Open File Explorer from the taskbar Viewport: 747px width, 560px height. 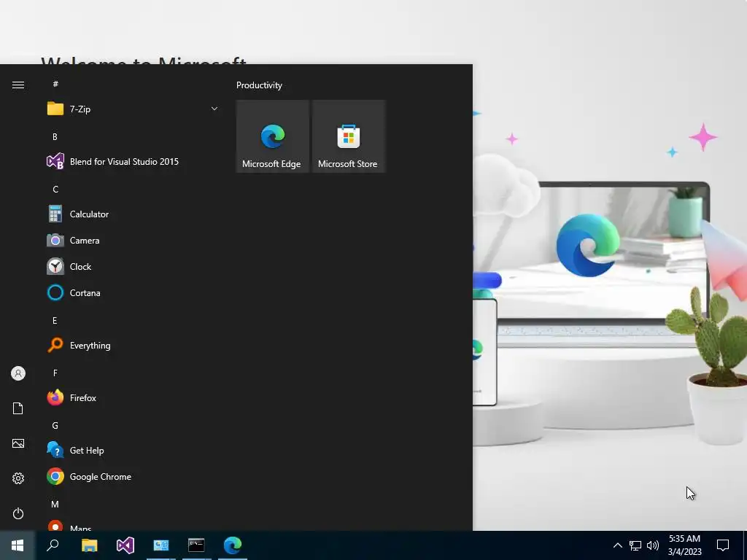pyautogui.click(x=89, y=545)
